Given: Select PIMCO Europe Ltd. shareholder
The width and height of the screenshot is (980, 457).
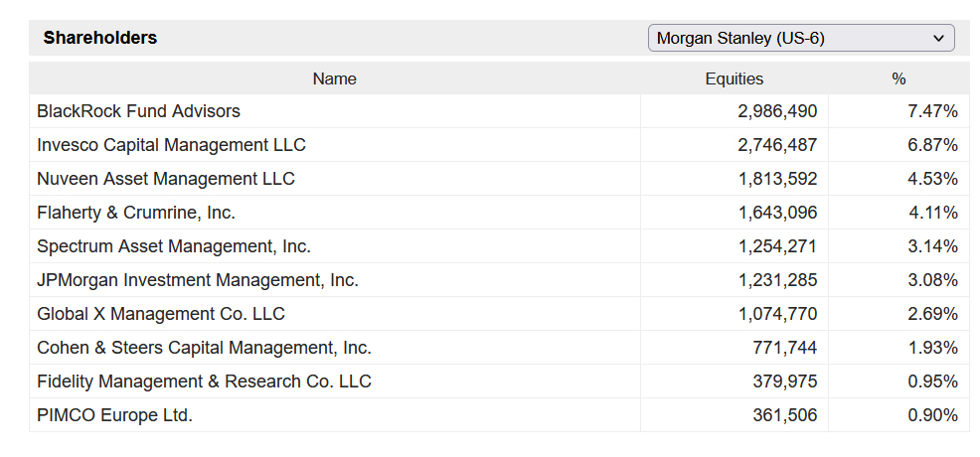Looking at the screenshot, I should click(114, 415).
